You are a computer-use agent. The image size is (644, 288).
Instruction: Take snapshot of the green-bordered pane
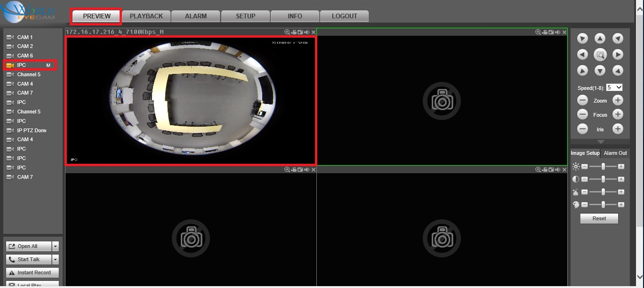coord(551,32)
